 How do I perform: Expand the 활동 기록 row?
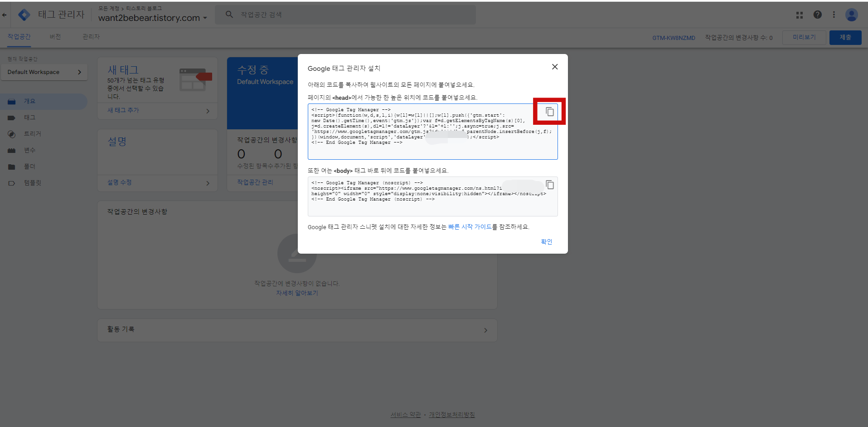pos(297,330)
